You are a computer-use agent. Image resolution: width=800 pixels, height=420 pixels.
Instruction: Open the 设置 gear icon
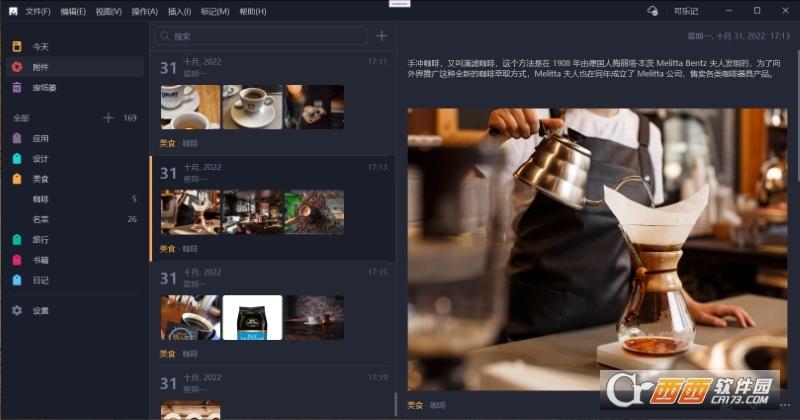click(x=17, y=310)
